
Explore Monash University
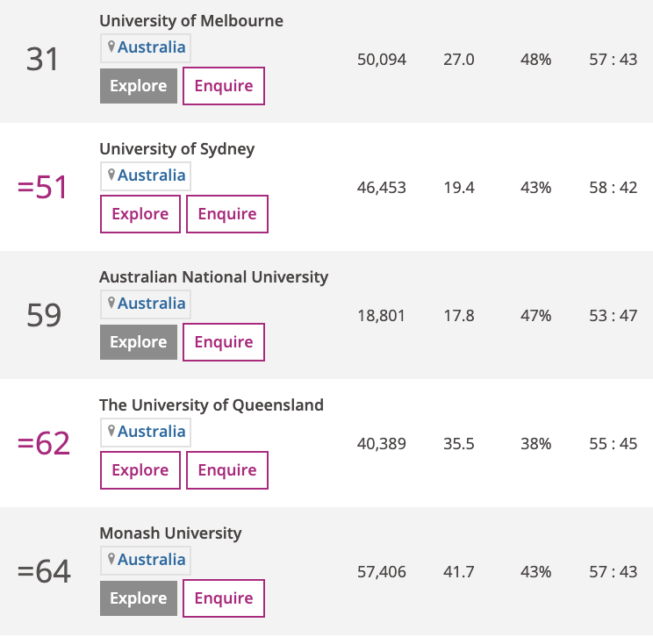click(x=139, y=598)
